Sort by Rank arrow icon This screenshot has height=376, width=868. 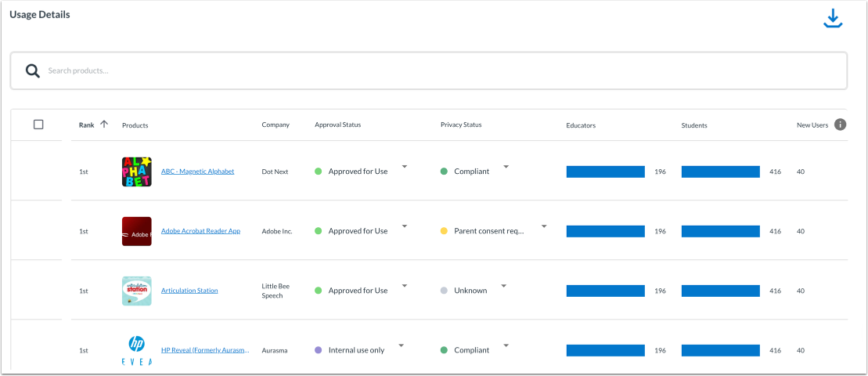tap(103, 125)
